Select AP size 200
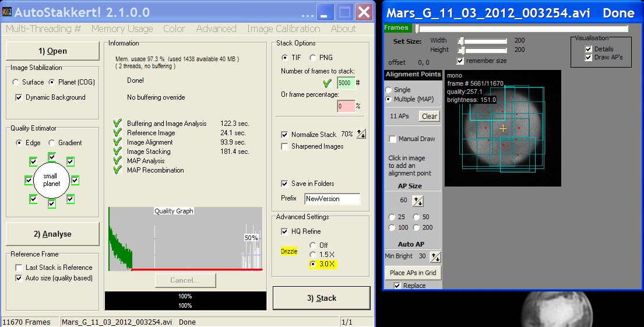Viewport: 644px width, 327px height. coord(417,227)
